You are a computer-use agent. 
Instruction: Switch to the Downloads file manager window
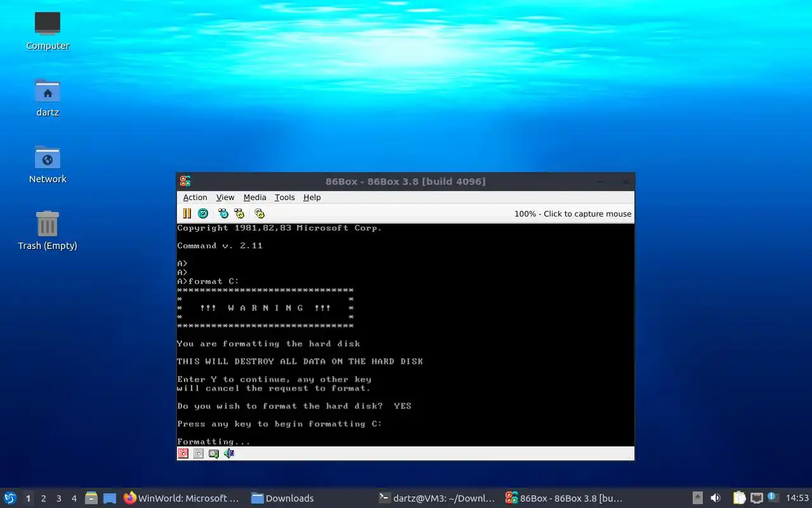tap(310, 498)
